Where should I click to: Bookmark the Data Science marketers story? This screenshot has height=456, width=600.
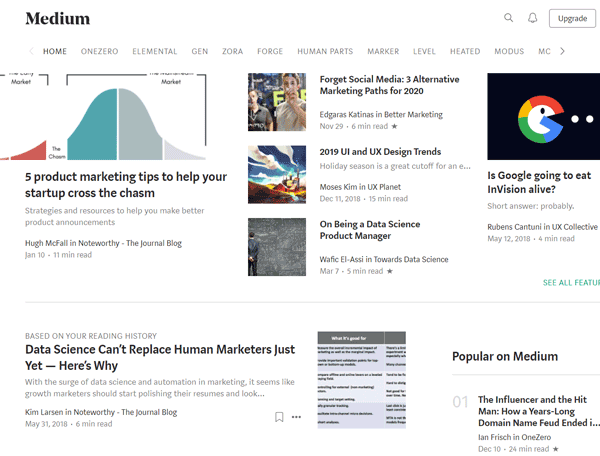(279, 417)
